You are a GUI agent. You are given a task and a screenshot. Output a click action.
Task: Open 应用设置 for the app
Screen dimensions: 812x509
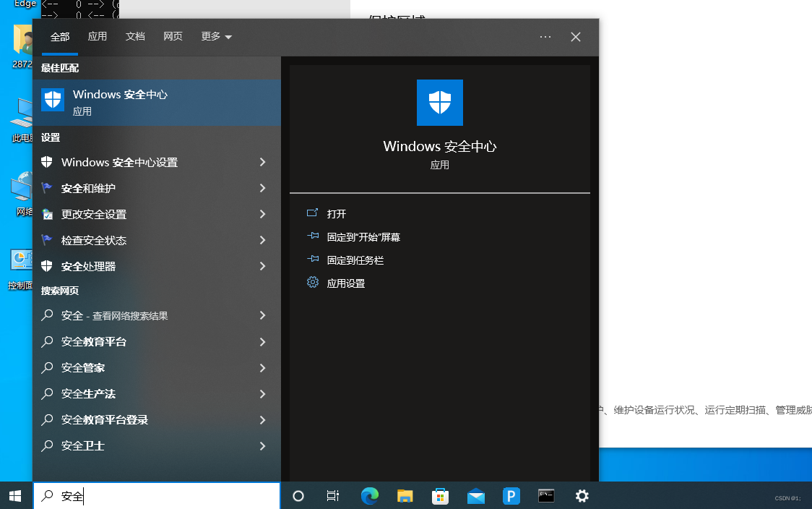point(346,283)
